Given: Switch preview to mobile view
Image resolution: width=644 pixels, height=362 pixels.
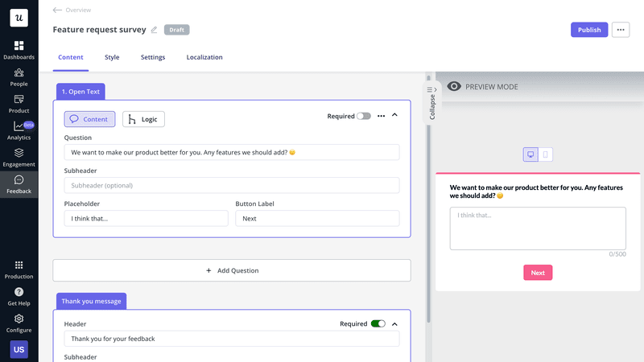Looking at the screenshot, I should 546,154.
